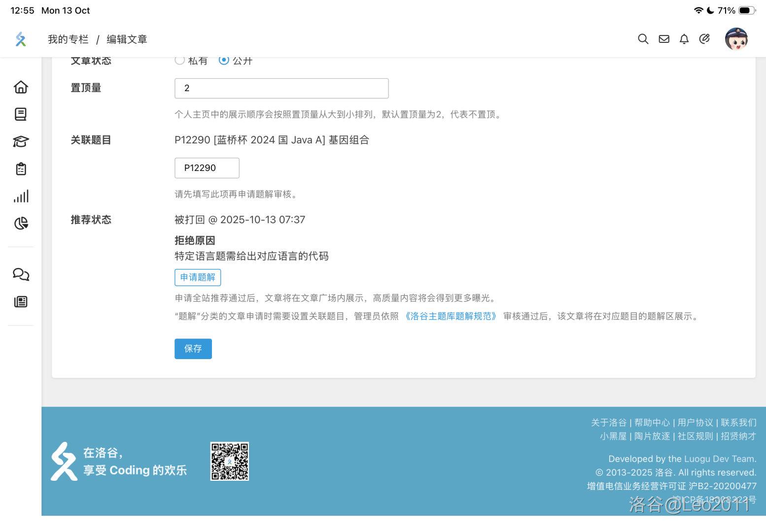Viewport: 766px width, 532px height.
Task: Open the pie chart icon in sidebar
Action: pos(21,224)
